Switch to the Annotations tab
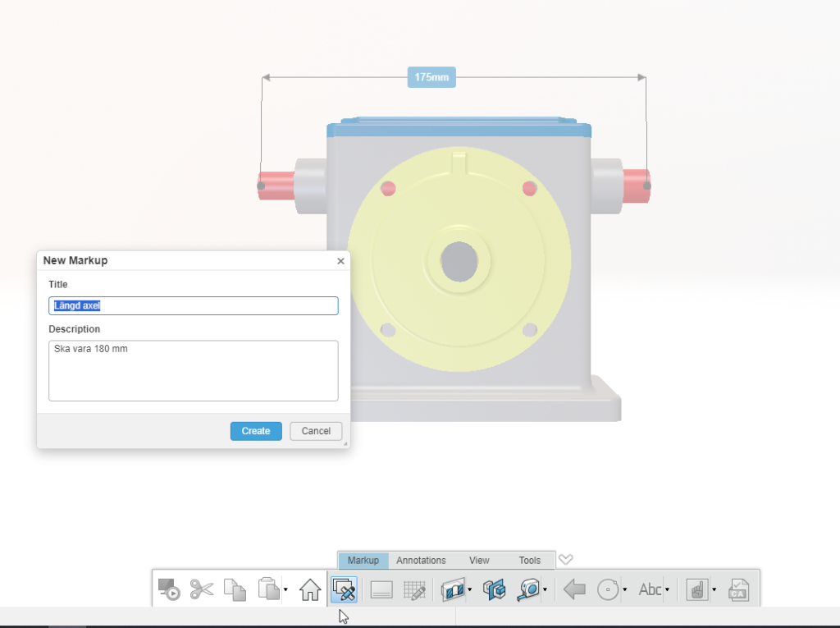 tap(421, 560)
